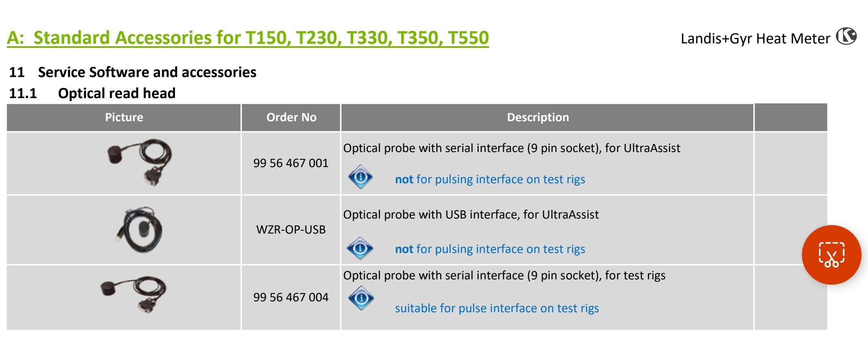Click info icon in the 99 56 467 001 row
This screenshot has width=868, height=356.
tap(360, 177)
